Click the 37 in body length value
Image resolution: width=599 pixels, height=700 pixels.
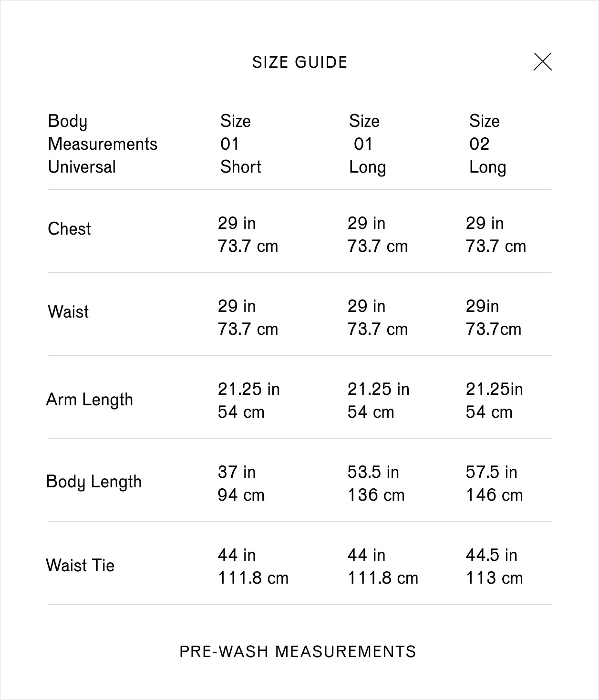point(237,472)
